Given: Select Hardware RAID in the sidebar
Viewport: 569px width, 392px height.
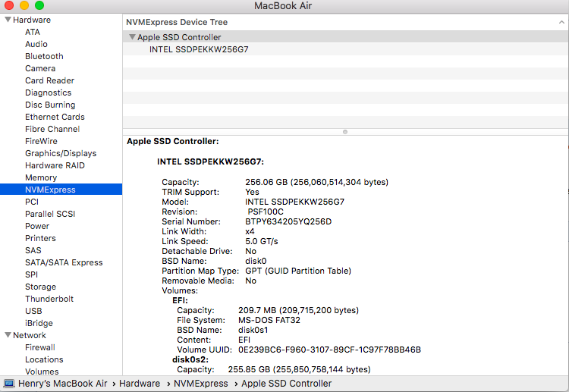Looking at the screenshot, I should point(55,165).
